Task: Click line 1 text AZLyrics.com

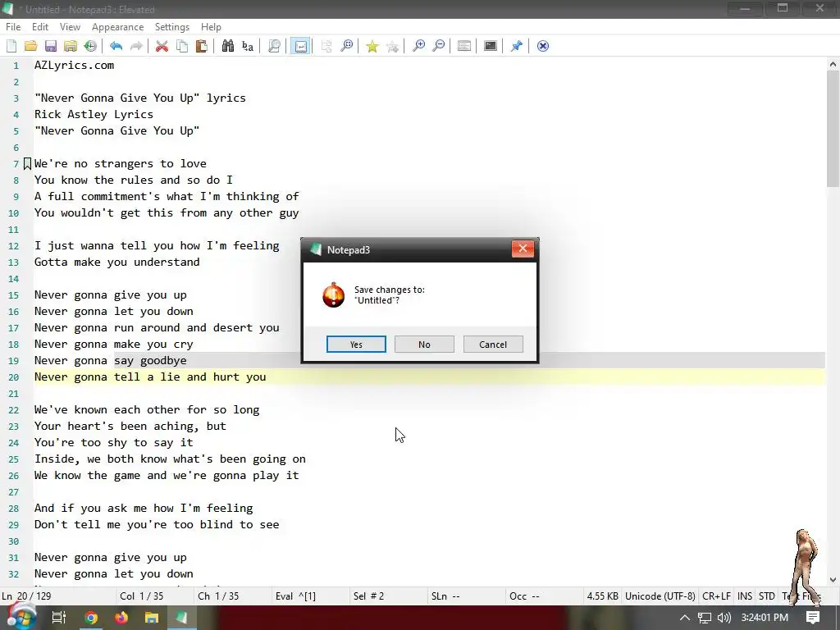Action: click(74, 66)
